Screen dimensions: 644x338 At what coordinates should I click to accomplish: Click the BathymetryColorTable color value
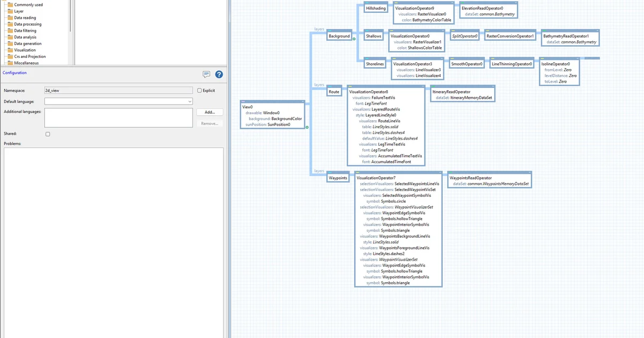[x=432, y=20]
